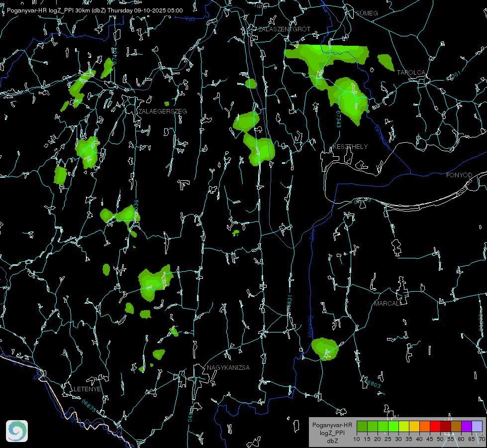Click the 50–55 dBZ dark red swatch
Image resolution: width=487 pixels, height=448 pixels.
[446, 426]
